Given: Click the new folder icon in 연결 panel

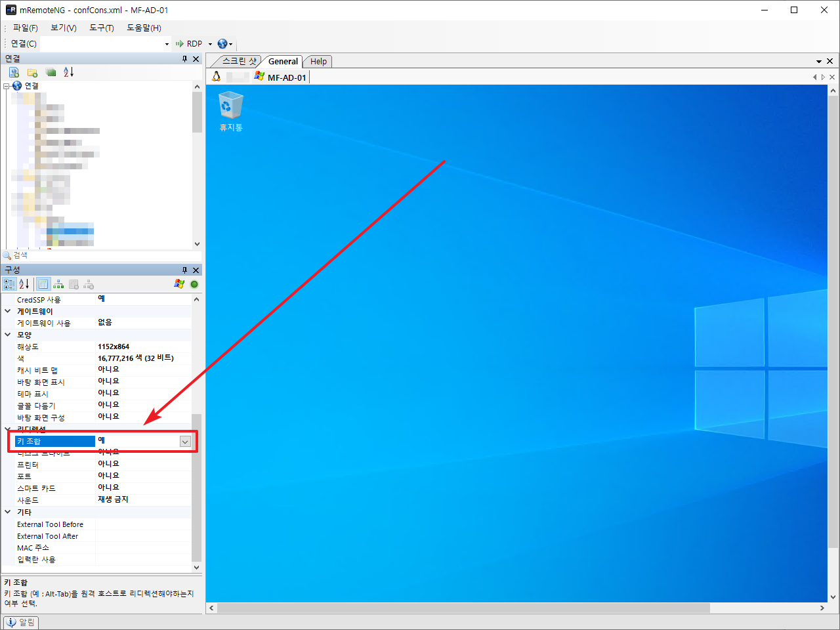Looking at the screenshot, I should click(32, 72).
